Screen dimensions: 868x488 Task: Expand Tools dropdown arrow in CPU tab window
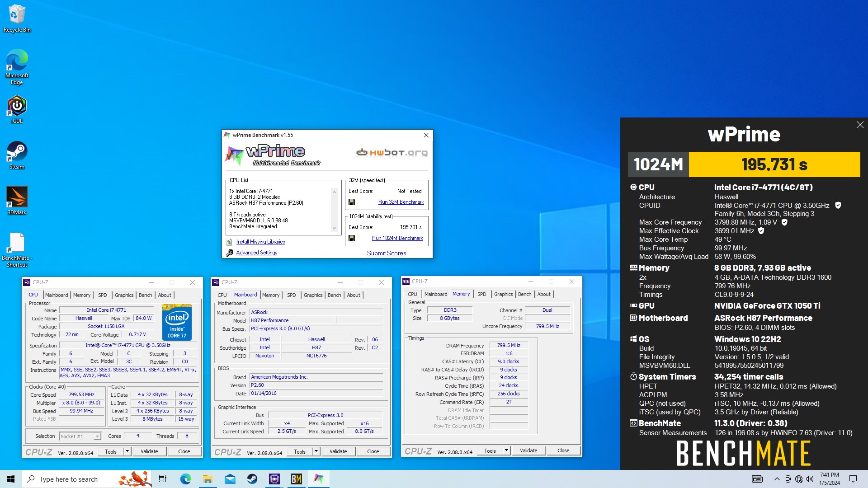click(x=127, y=451)
